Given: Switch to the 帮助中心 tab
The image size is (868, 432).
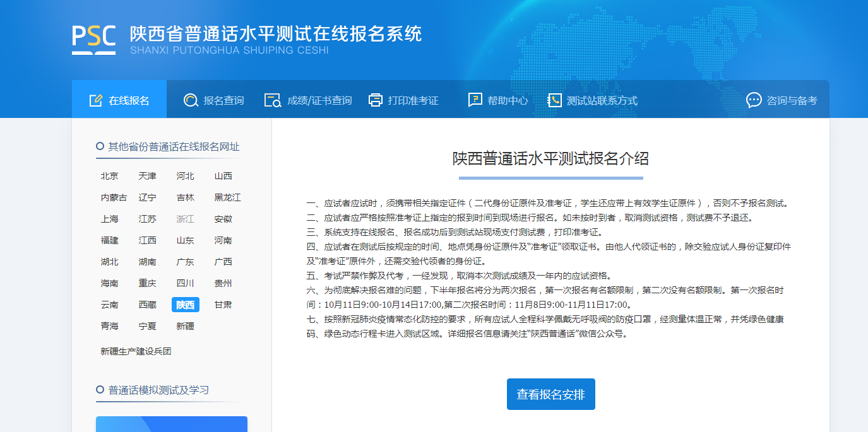Looking at the screenshot, I should pyautogui.click(x=507, y=100).
